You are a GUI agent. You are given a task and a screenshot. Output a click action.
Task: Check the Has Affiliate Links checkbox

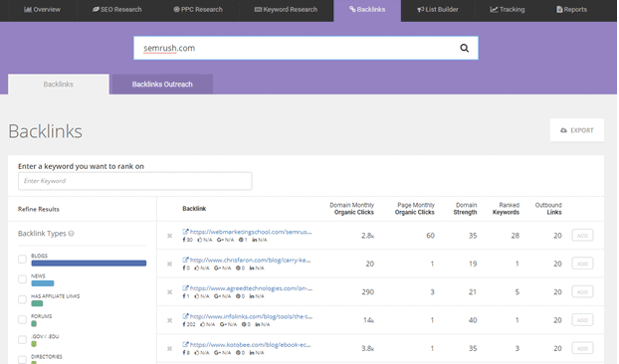(22, 299)
